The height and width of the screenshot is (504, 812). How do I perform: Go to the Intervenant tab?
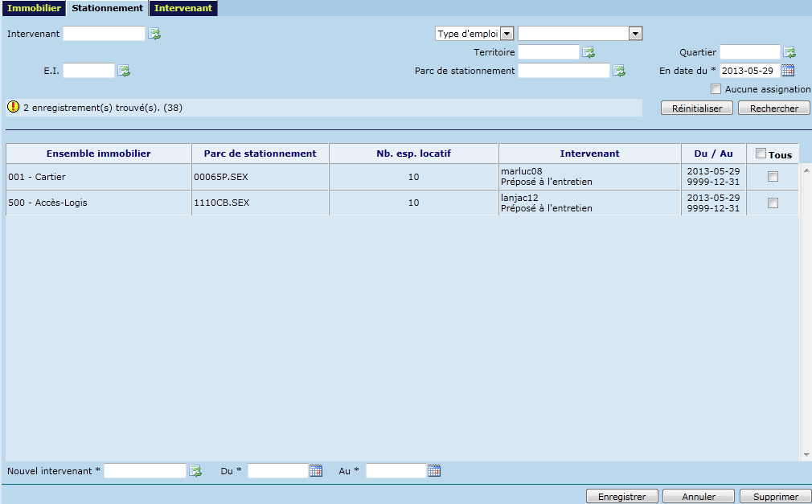click(183, 8)
